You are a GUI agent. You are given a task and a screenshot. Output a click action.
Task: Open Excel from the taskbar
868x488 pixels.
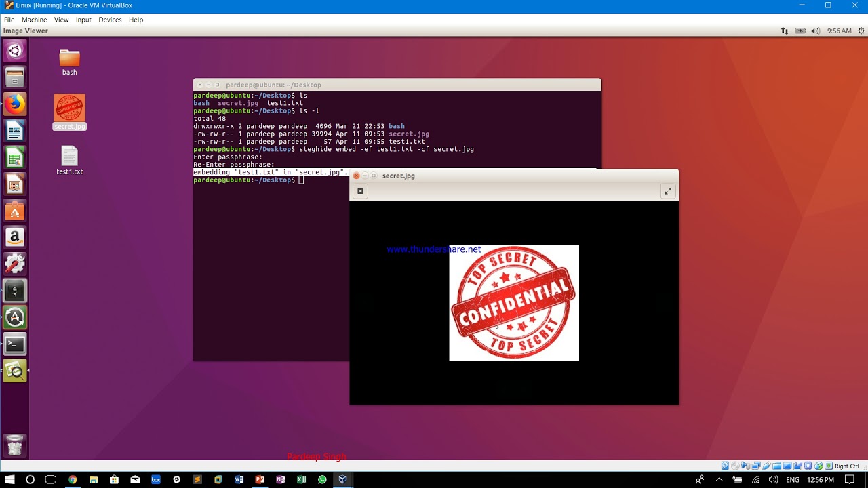301,479
